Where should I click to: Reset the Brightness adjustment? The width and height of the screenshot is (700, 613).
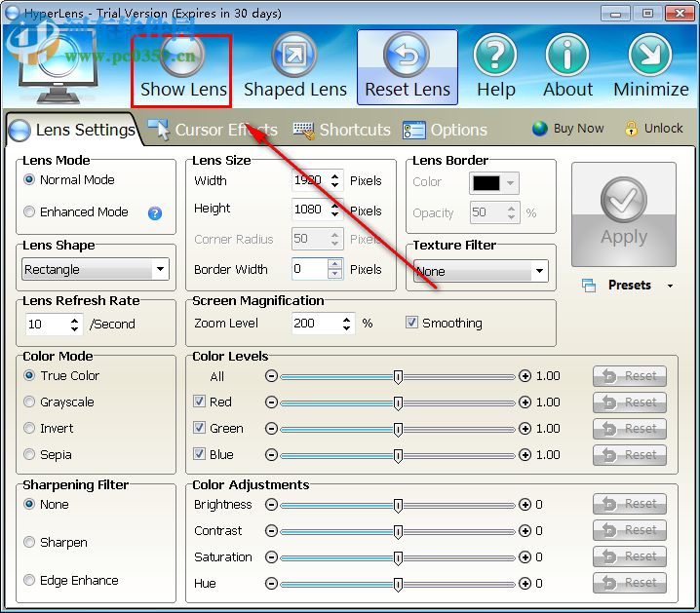tap(630, 504)
